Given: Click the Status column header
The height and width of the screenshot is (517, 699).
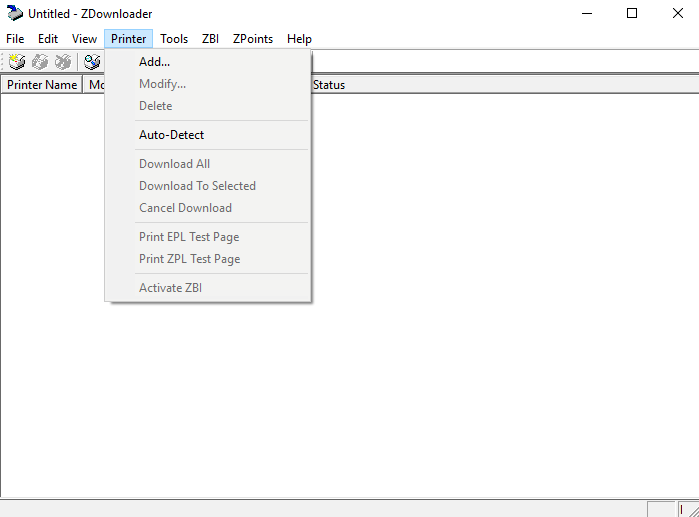Looking at the screenshot, I should click(329, 85).
